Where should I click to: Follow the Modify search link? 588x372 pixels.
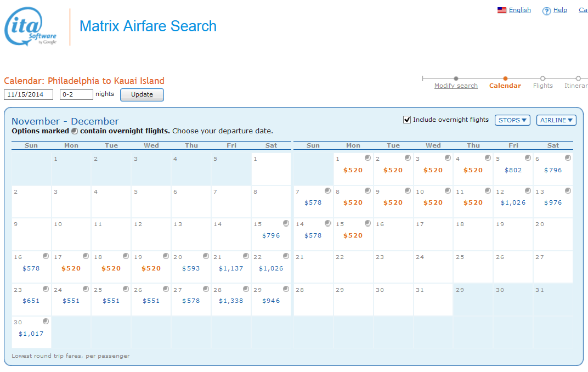pos(456,86)
